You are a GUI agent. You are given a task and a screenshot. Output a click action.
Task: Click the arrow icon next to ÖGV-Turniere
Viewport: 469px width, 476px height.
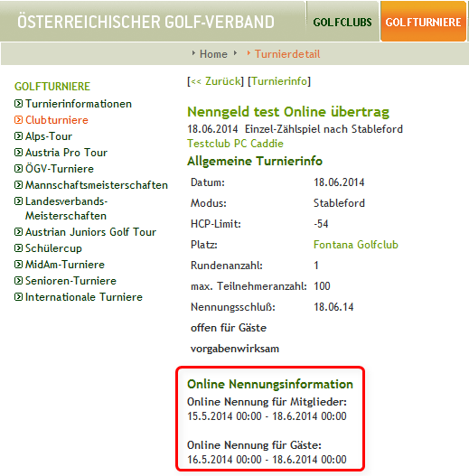(18, 169)
